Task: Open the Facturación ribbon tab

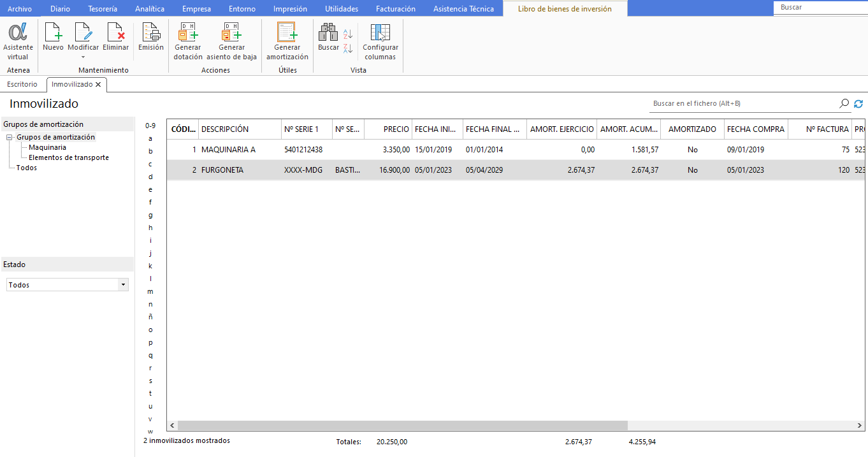Action: click(396, 9)
